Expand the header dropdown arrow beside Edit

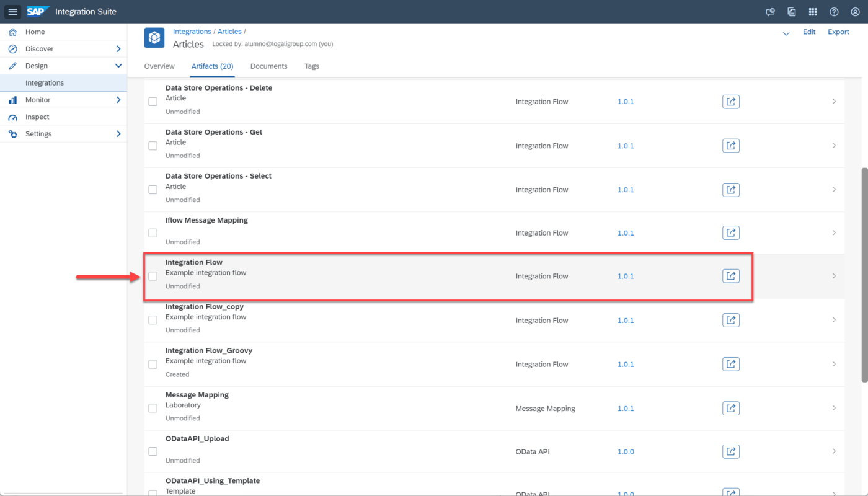click(786, 33)
